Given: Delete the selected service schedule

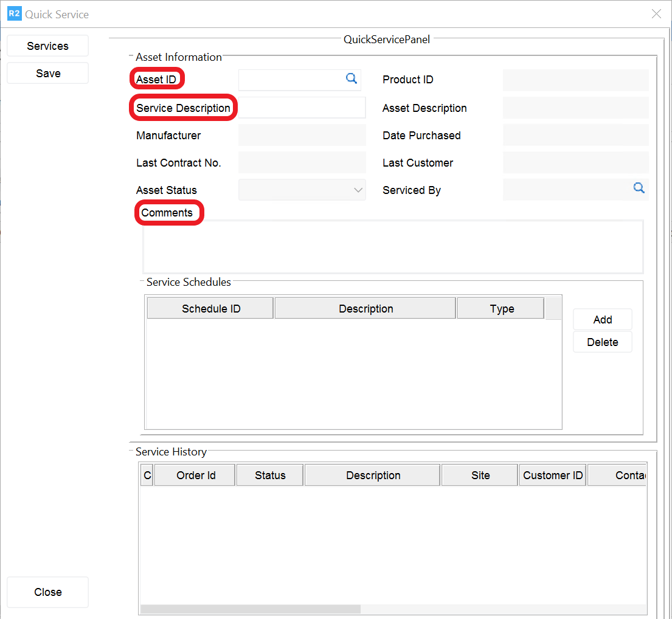Looking at the screenshot, I should (602, 342).
